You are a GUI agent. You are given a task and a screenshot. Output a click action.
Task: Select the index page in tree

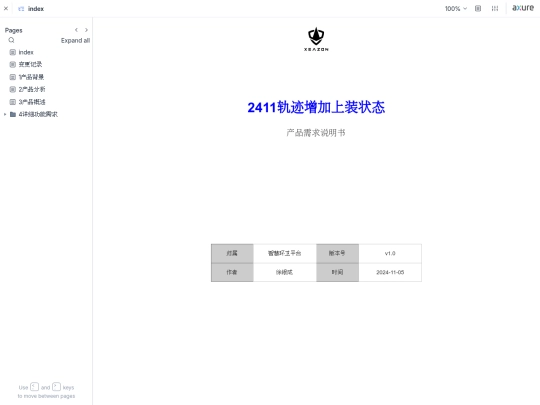coord(26,52)
